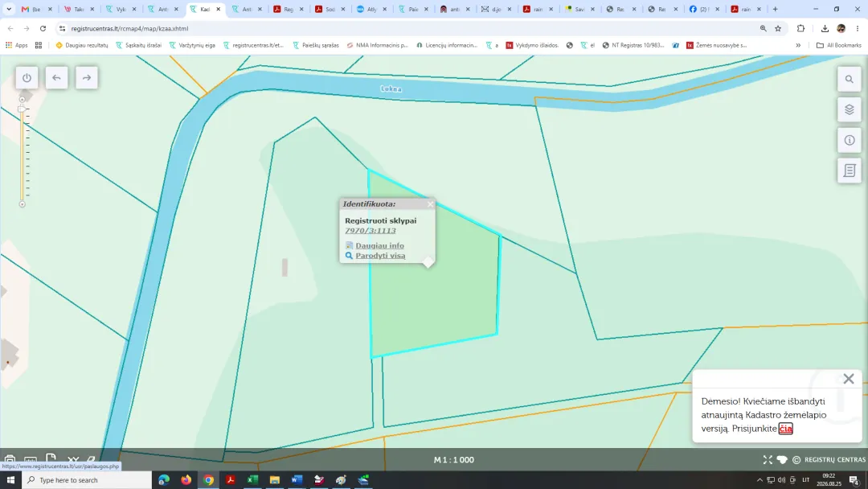This screenshot has width=868, height=489.
Task: Open Vykdymo išlaidos bookmark
Action: point(533,45)
